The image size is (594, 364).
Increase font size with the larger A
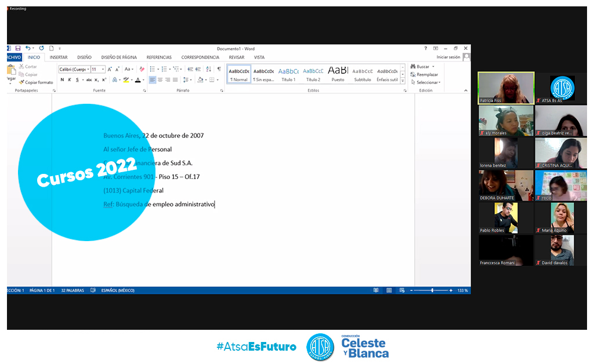[x=110, y=69]
